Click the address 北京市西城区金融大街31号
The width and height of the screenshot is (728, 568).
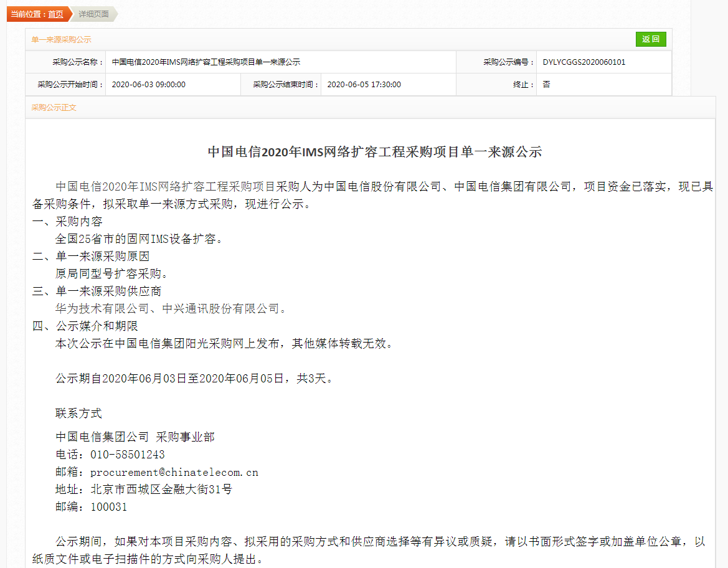click(161, 489)
